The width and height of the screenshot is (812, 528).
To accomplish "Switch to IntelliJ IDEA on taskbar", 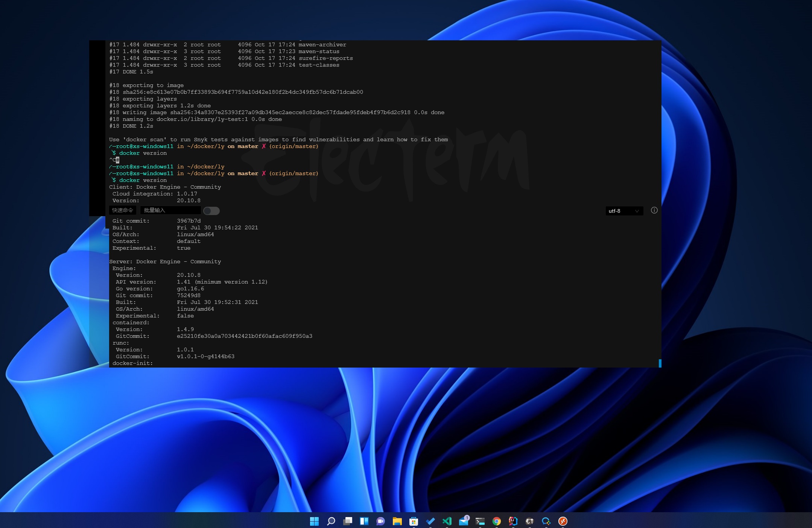I will pos(513,521).
